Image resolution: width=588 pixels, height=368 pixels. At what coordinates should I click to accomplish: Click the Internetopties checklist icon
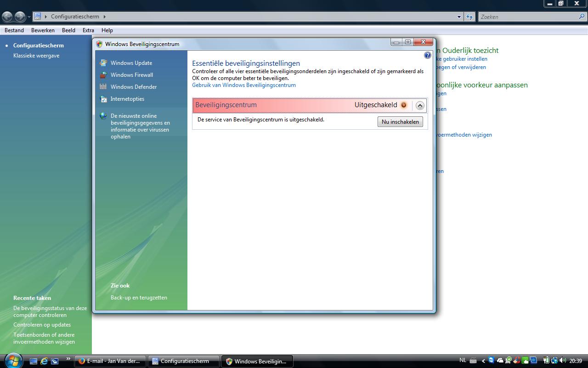pyautogui.click(x=103, y=99)
